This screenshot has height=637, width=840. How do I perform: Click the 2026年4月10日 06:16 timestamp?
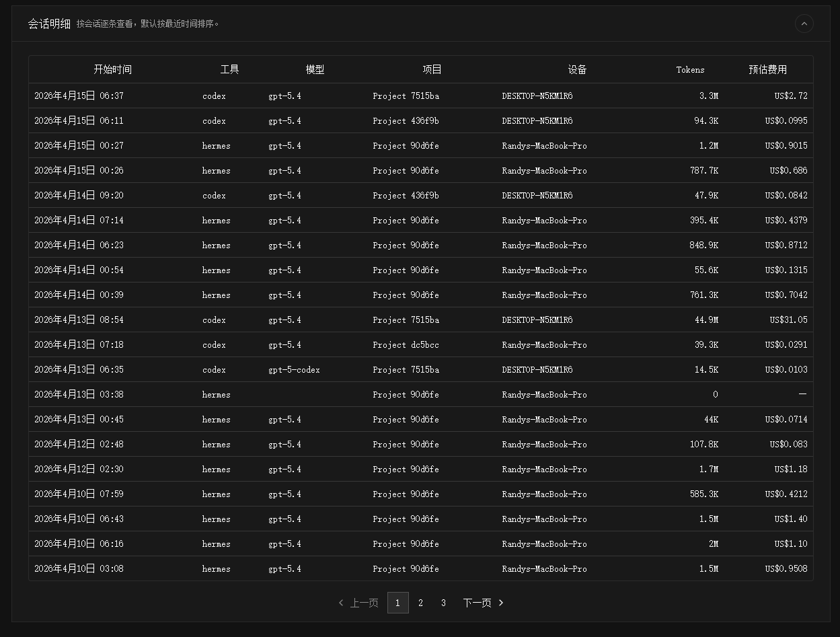click(79, 544)
